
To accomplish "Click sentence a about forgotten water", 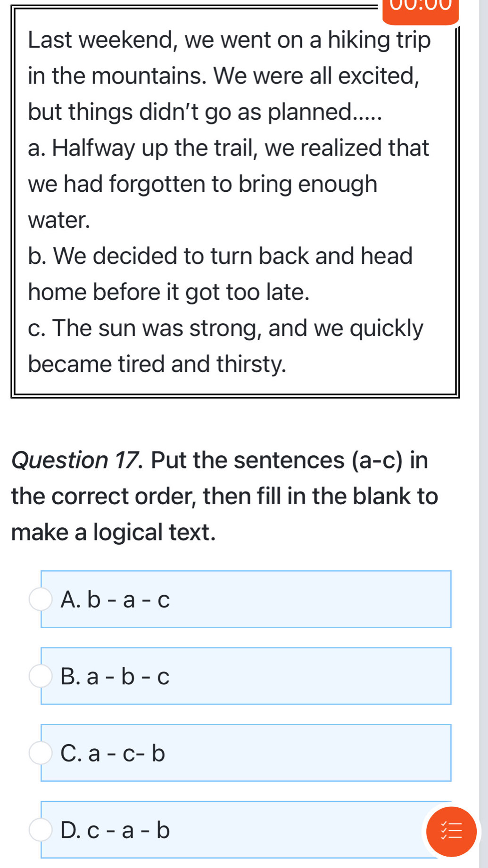I will click(229, 184).
